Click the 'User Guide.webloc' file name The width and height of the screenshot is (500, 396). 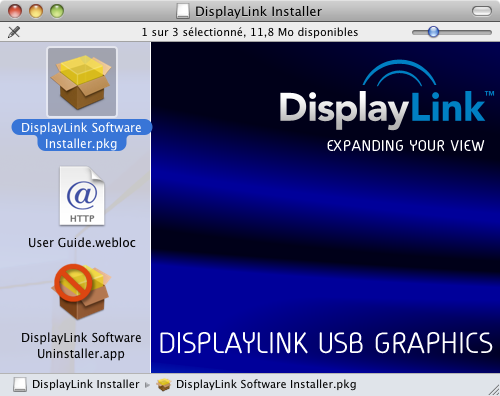coord(82,243)
